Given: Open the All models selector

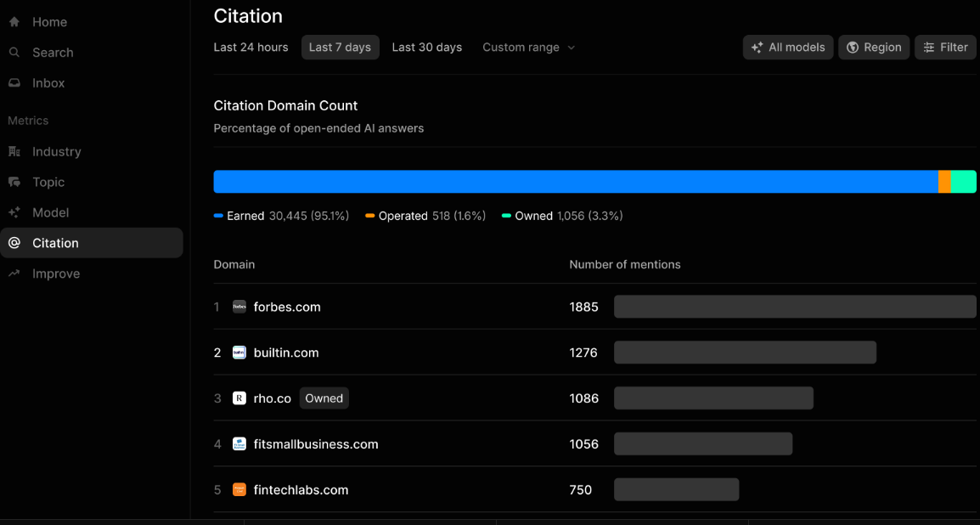Looking at the screenshot, I should click(x=787, y=47).
